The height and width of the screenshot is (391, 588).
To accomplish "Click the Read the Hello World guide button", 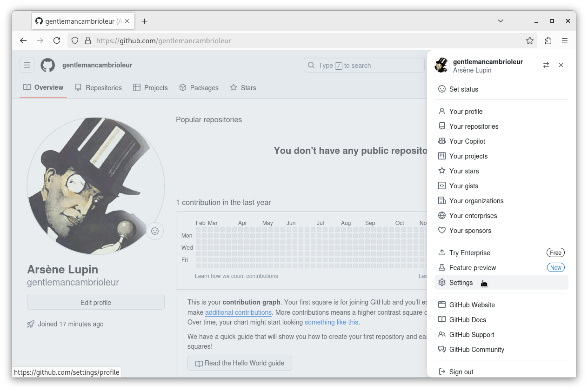I will click(240, 363).
